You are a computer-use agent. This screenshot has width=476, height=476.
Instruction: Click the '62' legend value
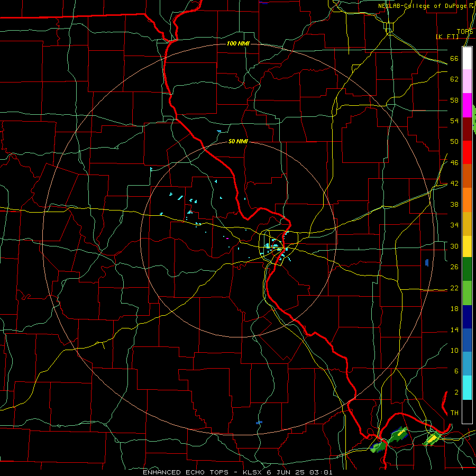(454, 79)
